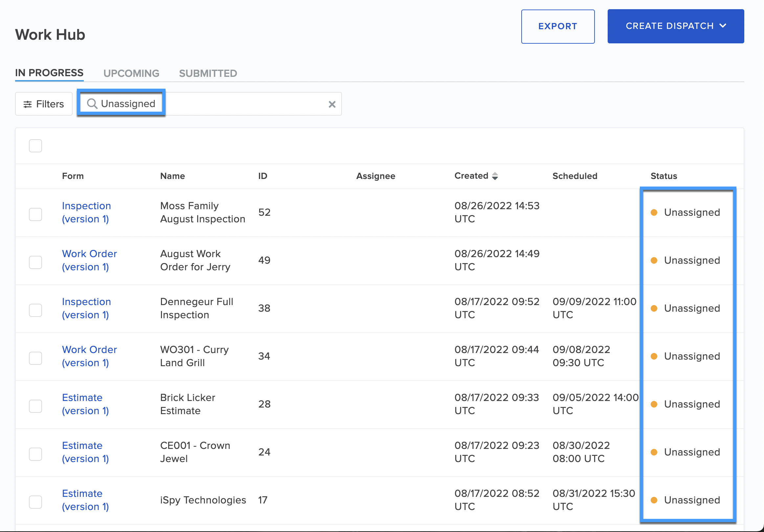This screenshot has width=764, height=532.
Task: Click the Status column header
Action: click(663, 176)
